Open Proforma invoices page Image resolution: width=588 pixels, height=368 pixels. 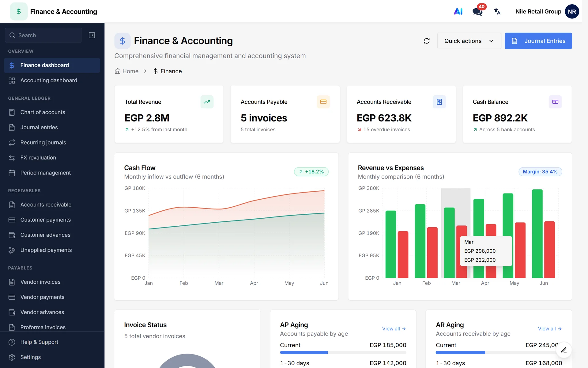52,327
